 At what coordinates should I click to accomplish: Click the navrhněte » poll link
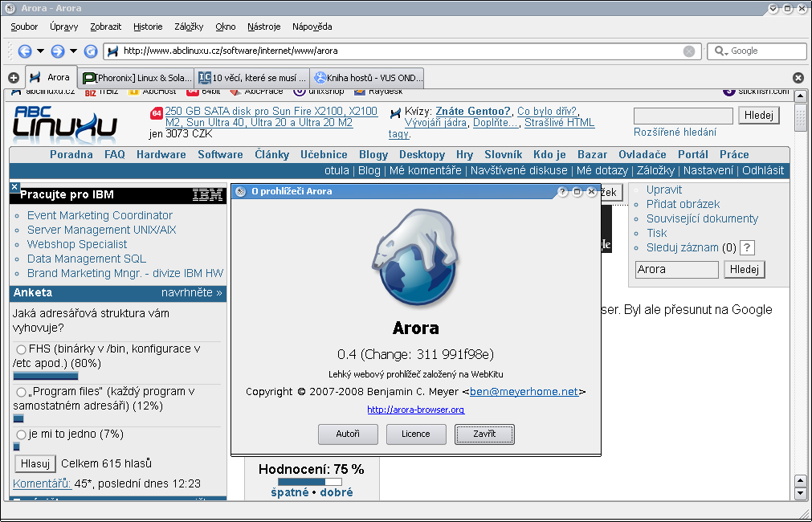(x=192, y=292)
